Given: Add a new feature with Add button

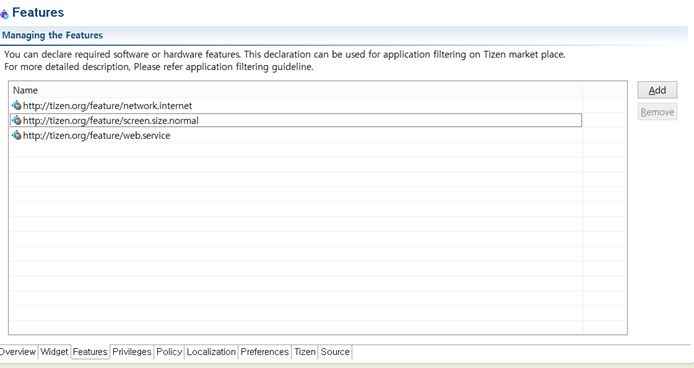Looking at the screenshot, I should click(657, 90).
